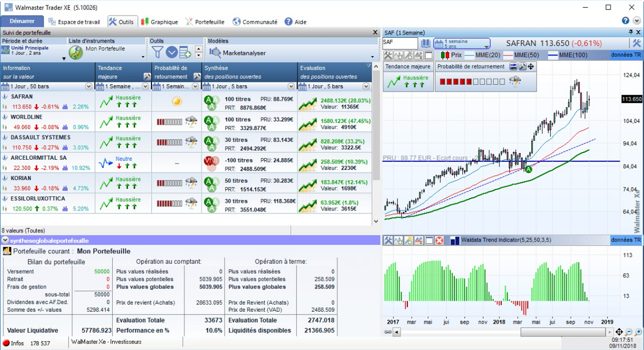Click données TR label on SAF chart
Image resolution: width=644 pixels, height=350 pixels.
point(626,55)
